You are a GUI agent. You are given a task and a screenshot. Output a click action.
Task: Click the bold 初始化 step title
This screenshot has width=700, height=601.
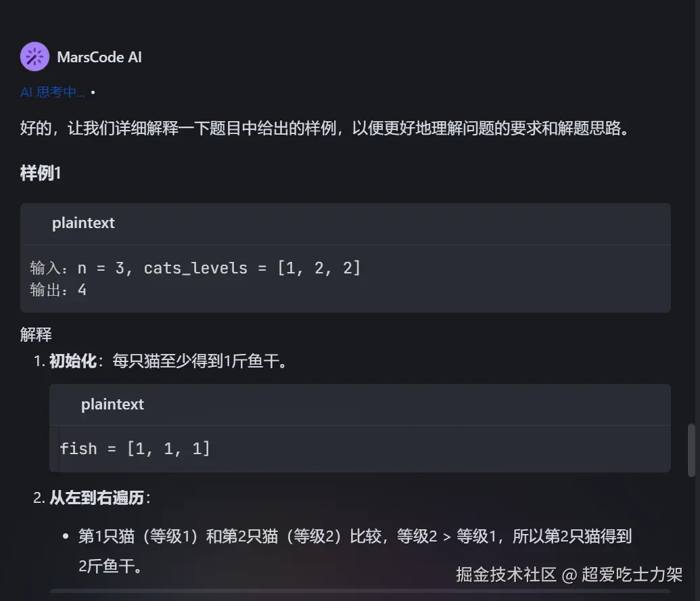point(72,361)
